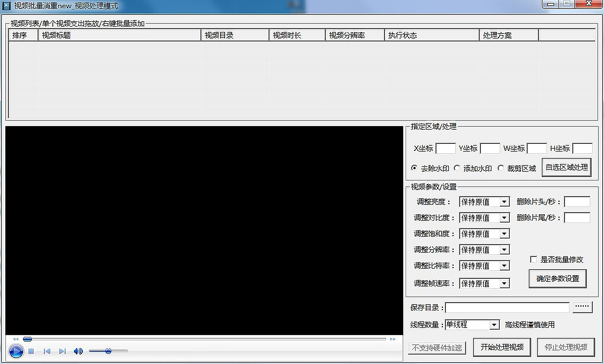Screen dimensions: 604x364
Task: Click the fast-forward arrows beside seek bar
Action: (393, 339)
